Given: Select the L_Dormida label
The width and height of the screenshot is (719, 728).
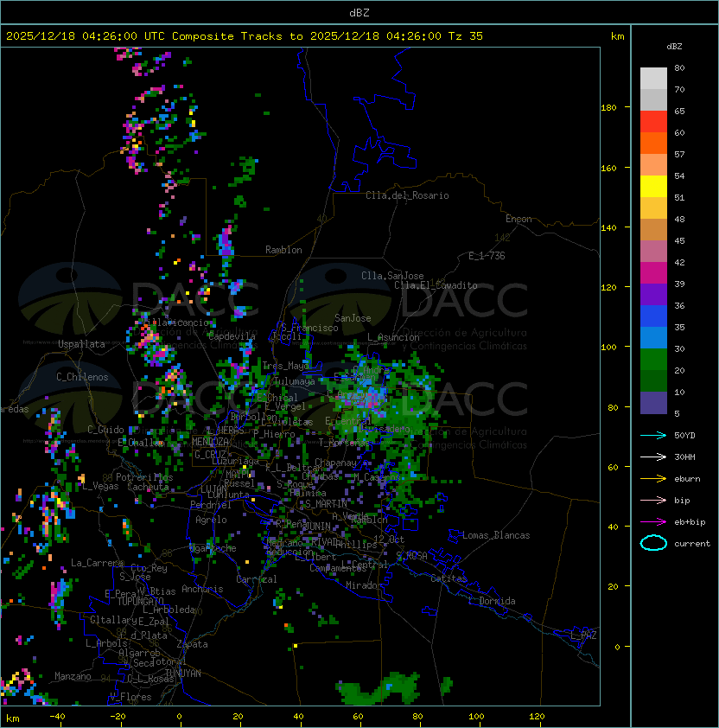Looking at the screenshot, I should coord(492,601).
